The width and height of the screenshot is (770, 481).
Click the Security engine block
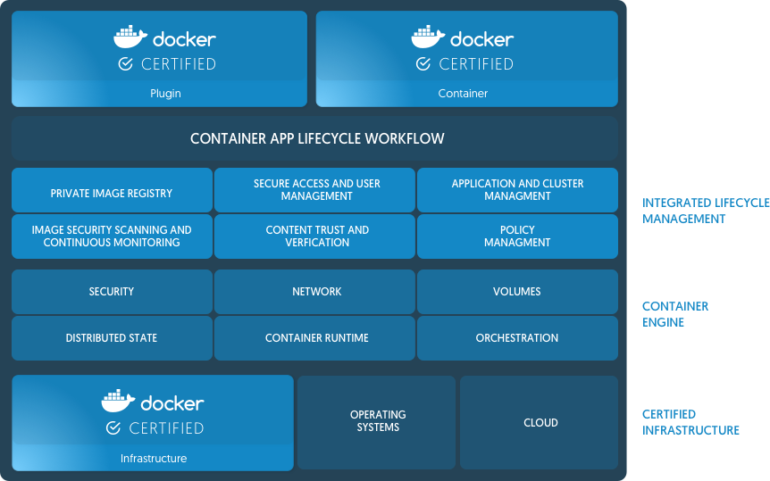[111, 291]
